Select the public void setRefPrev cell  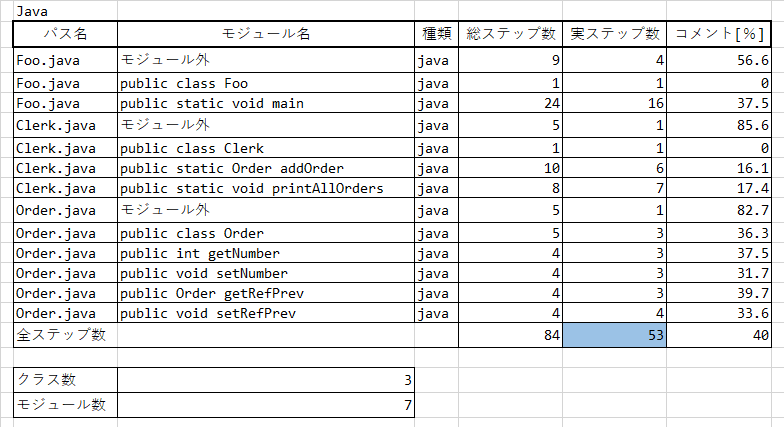pyautogui.click(x=266, y=313)
